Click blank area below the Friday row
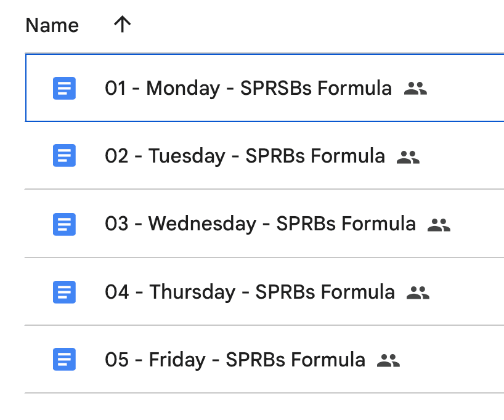Screen dimensions: 504x420 [264, 406]
